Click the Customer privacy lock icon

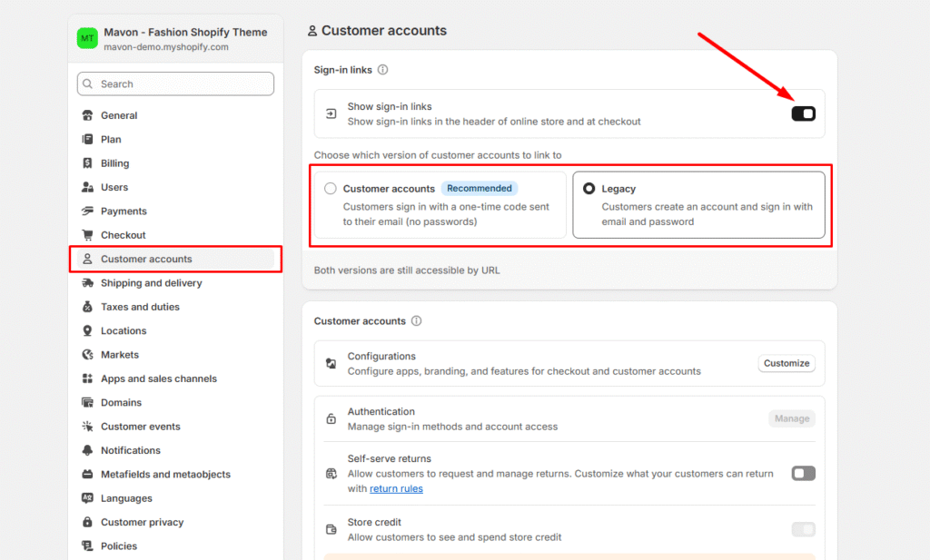[87, 523]
